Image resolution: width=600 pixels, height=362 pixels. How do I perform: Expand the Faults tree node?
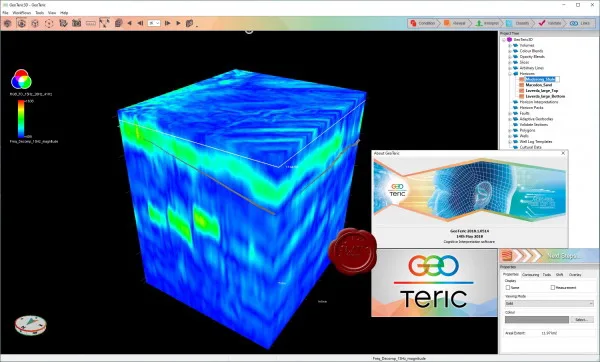point(510,114)
